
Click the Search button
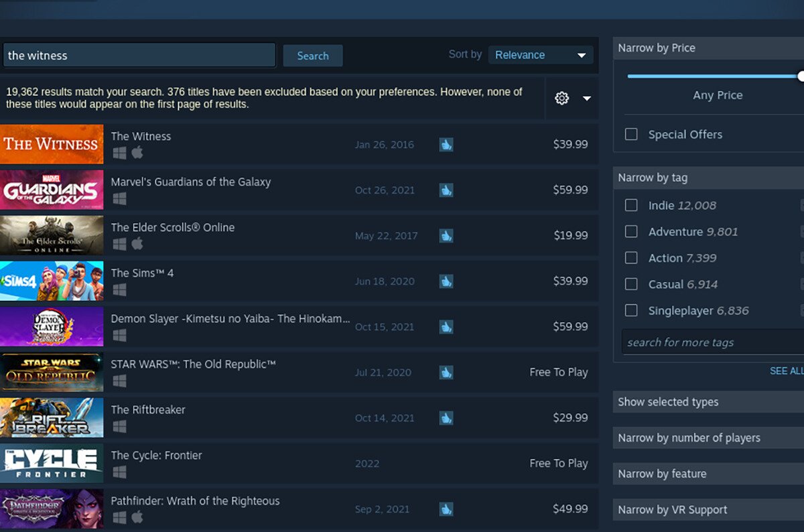click(313, 56)
